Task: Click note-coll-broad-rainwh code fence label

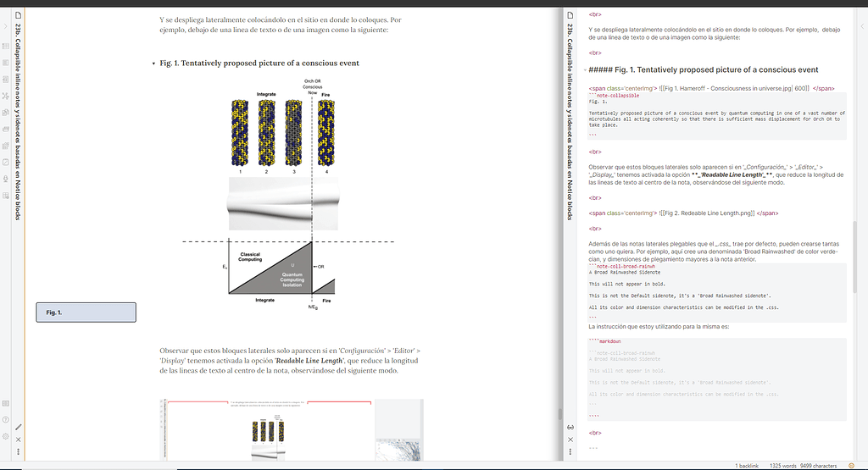Action: pyautogui.click(x=621, y=267)
